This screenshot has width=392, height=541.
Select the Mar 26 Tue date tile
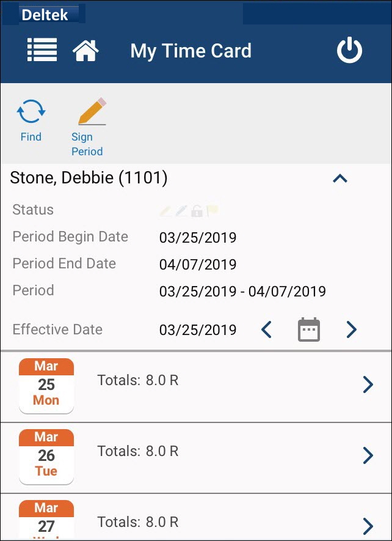pos(46,456)
